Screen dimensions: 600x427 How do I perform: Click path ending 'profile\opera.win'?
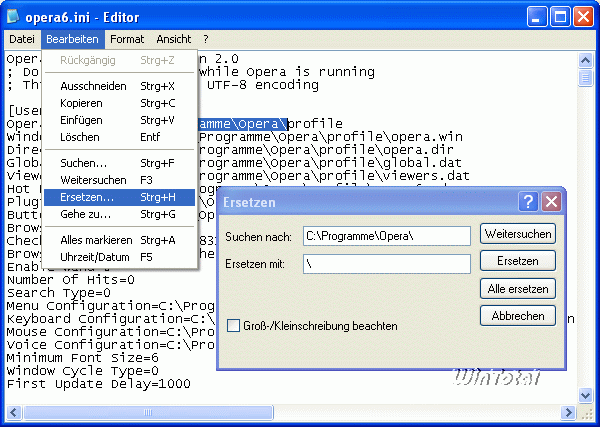[x=331, y=137]
